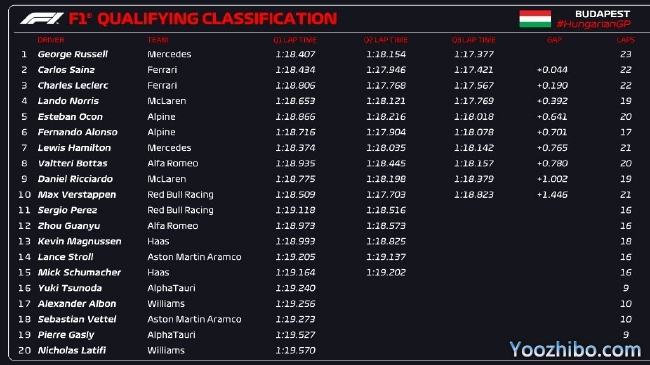The height and width of the screenshot is (365, 650).
Task: Click Carlos Sainz's Q3 time 1:17.421
Action: click(x=473, y=70)
